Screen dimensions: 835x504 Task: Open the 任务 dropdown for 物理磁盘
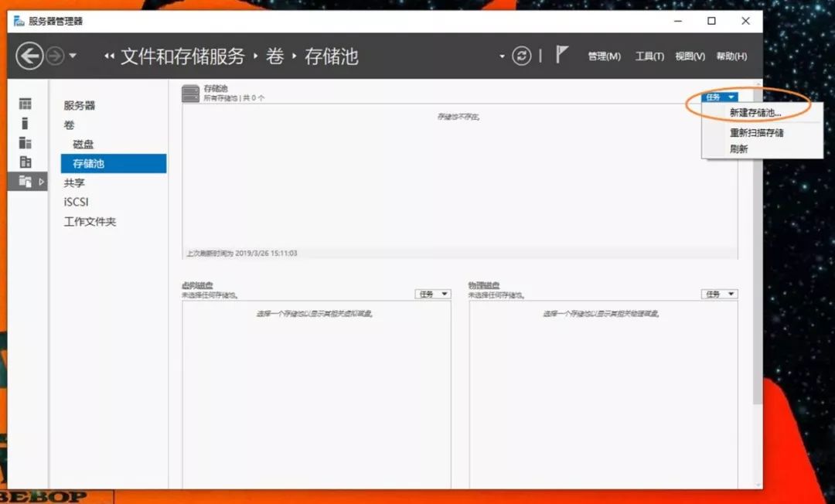[720, 294]
